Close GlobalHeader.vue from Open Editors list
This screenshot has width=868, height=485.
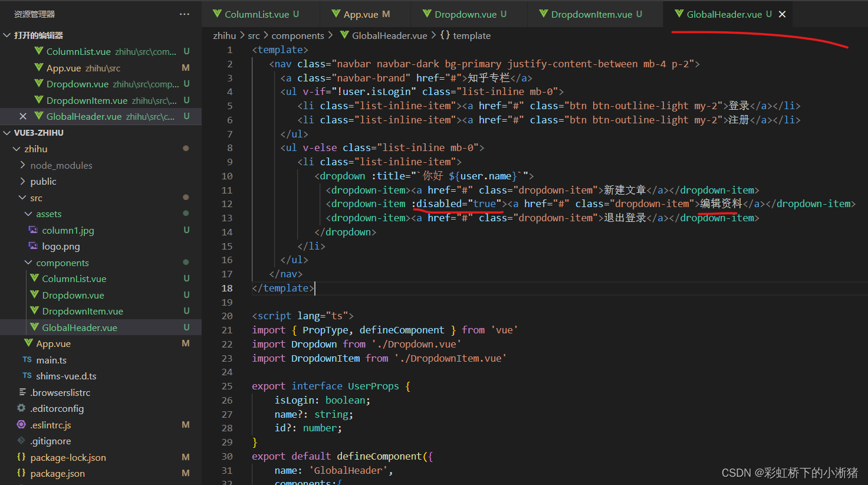(22, 116)
